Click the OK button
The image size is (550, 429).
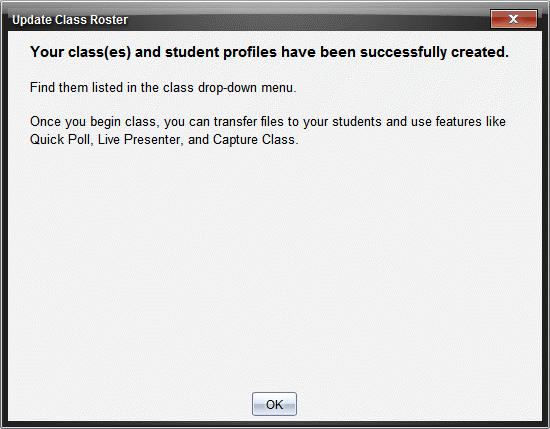[274, 404]
